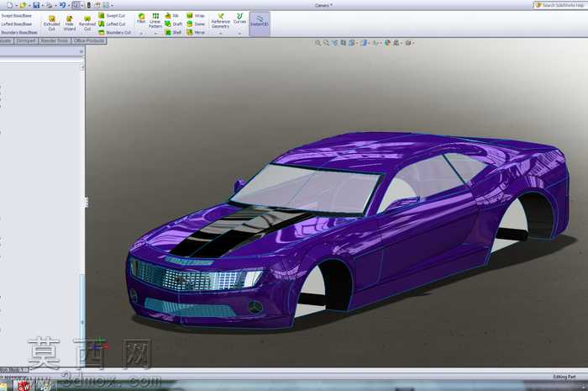Viewport: 588px width, 391px height.
Task: Expand the Fillet dropdown arrow
Action: 141,34
